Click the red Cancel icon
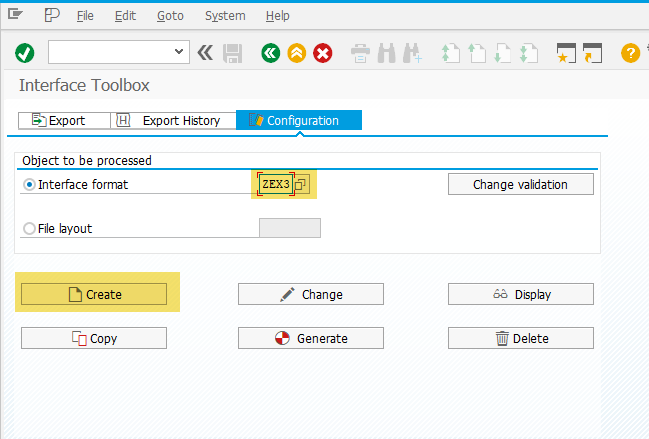 (323, 53)
